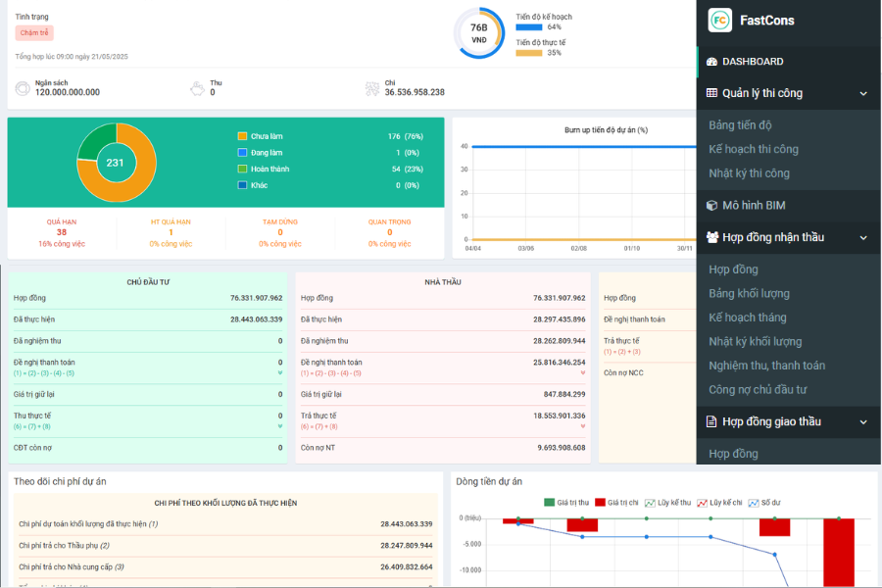The width and height of the screenshot is (882, 588).
Task: Expand Thu thực tế in Chủ đầu tư
Action: (280, 426)
